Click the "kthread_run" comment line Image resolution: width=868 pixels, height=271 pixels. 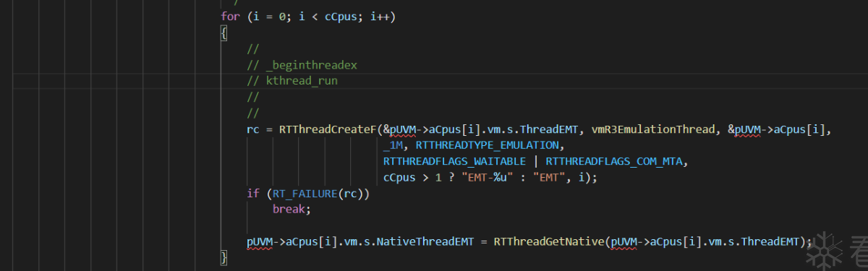tap(292, 81)
